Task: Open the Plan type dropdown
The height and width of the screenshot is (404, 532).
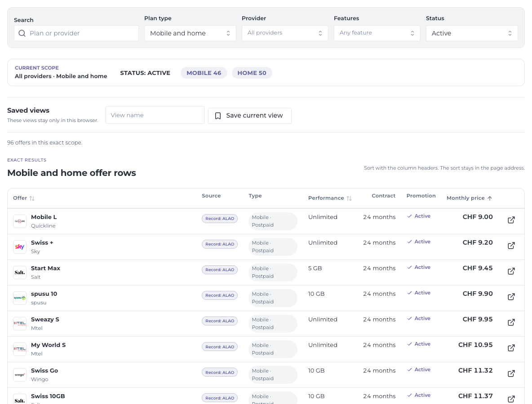Action: coord(190,33)
